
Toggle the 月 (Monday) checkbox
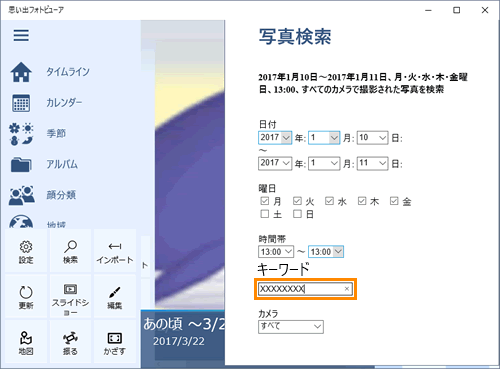(265, 201)
